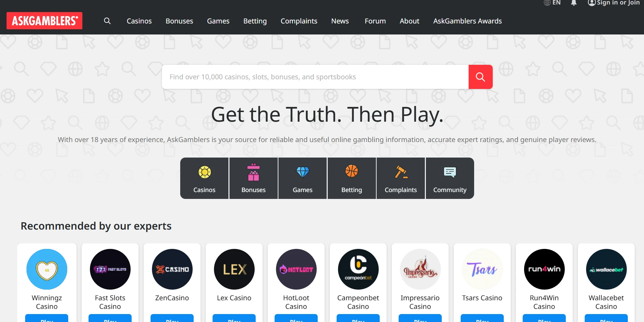Screen dimensions: 644x322
Task: Open the EN language selector
Action: pos(552,3)
